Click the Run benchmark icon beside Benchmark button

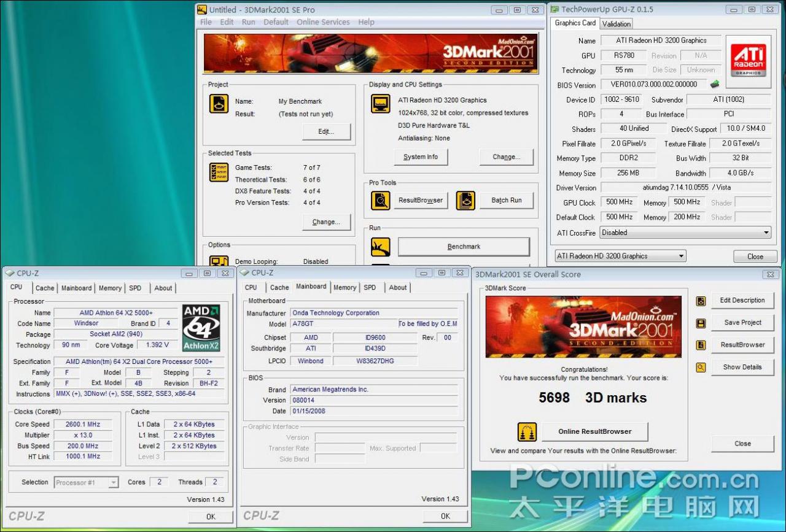[x=381, y=247]
